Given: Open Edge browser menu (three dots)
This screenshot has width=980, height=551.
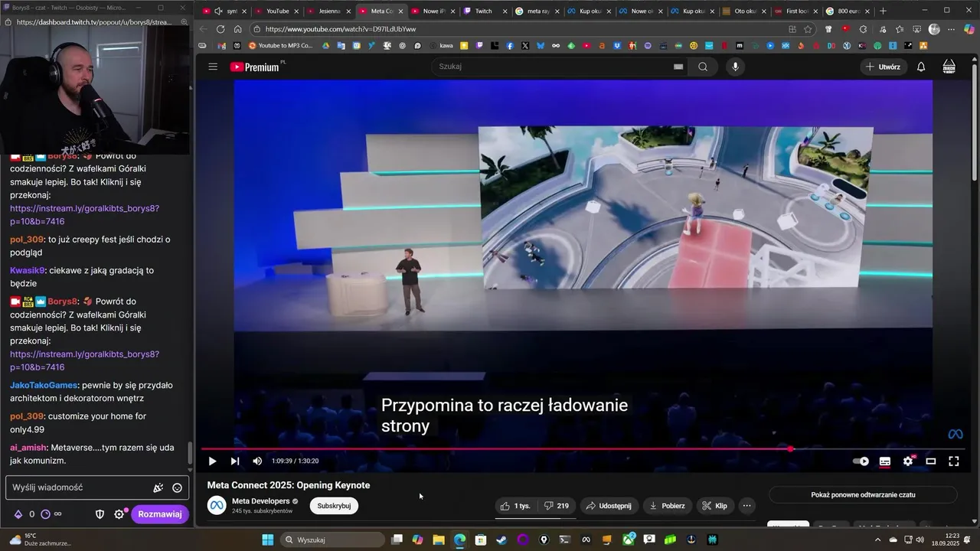Looking at the screenshot, I should click(x=951, y=29).
